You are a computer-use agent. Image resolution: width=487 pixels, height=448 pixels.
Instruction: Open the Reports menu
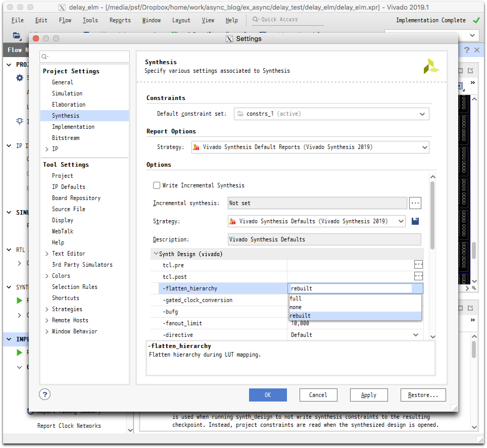[120, 20]
